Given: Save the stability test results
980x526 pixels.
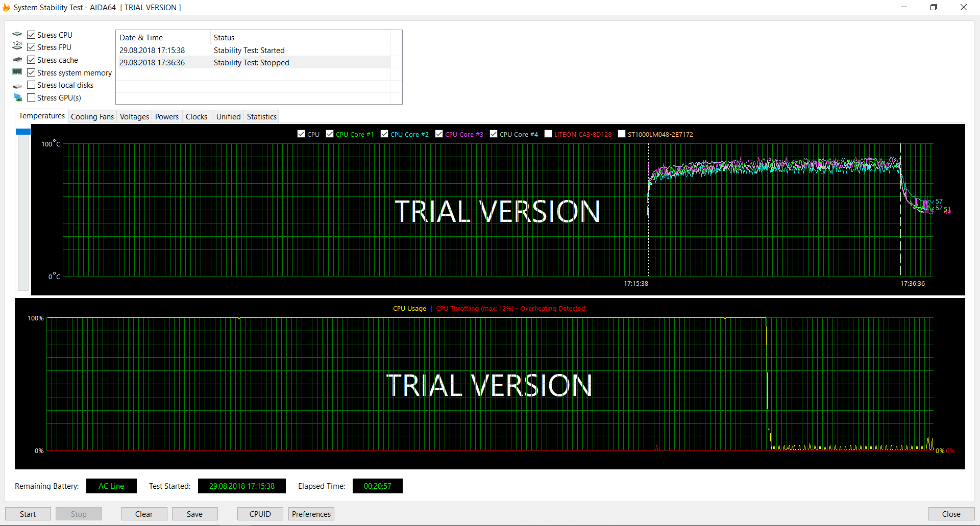Looking at the screenshot, I should coord(194,514).
